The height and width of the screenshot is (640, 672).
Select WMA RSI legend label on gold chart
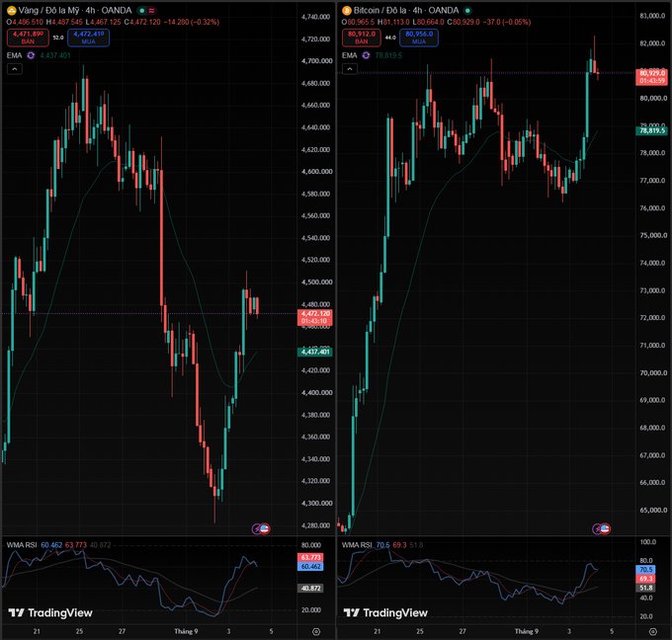22,545
